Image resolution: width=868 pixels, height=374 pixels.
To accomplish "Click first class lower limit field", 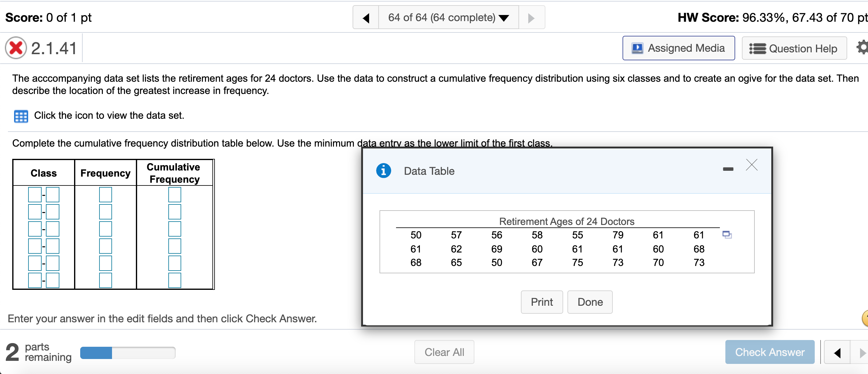I will click(x=35, y=195).
